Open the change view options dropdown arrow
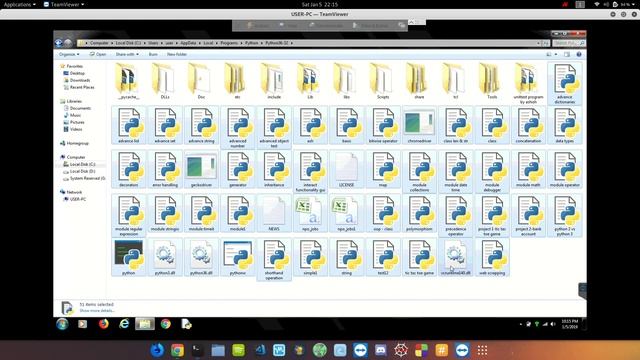Screen dimensions: 640x360 coord(556,54)
